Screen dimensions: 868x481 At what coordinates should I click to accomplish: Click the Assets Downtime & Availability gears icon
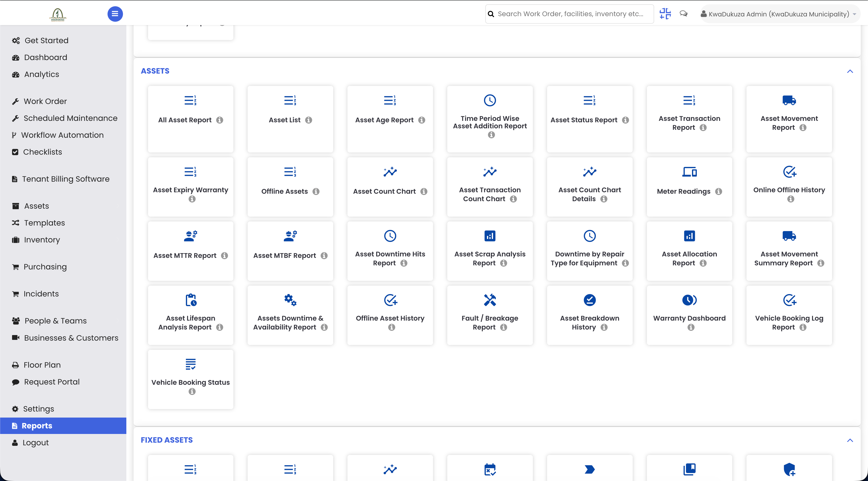tap(290, 300)
